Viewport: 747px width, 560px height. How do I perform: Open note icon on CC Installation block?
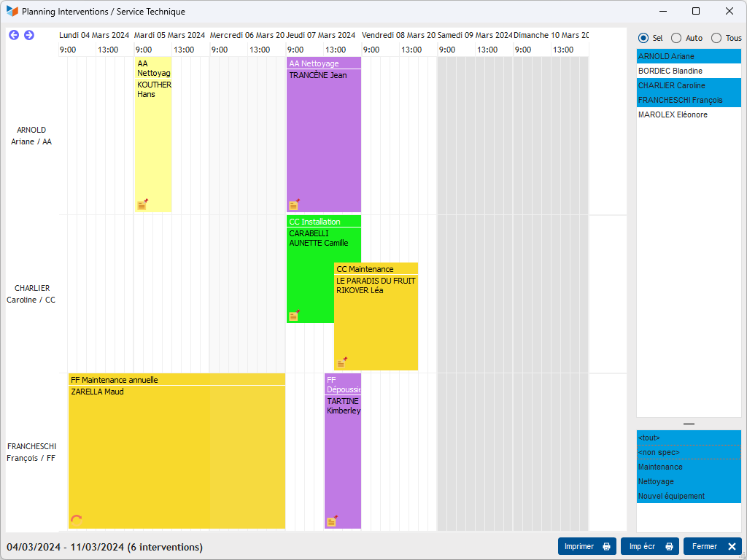(294, 316)
